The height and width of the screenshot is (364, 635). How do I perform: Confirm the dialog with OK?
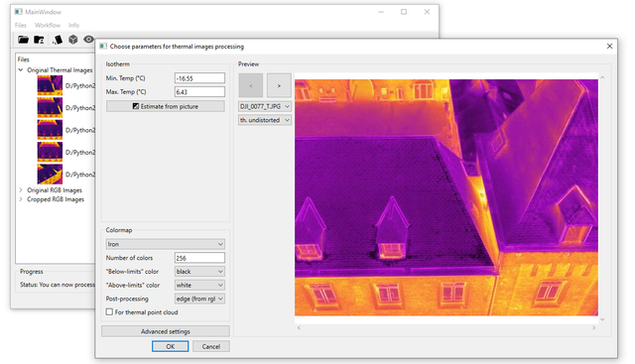170,346
